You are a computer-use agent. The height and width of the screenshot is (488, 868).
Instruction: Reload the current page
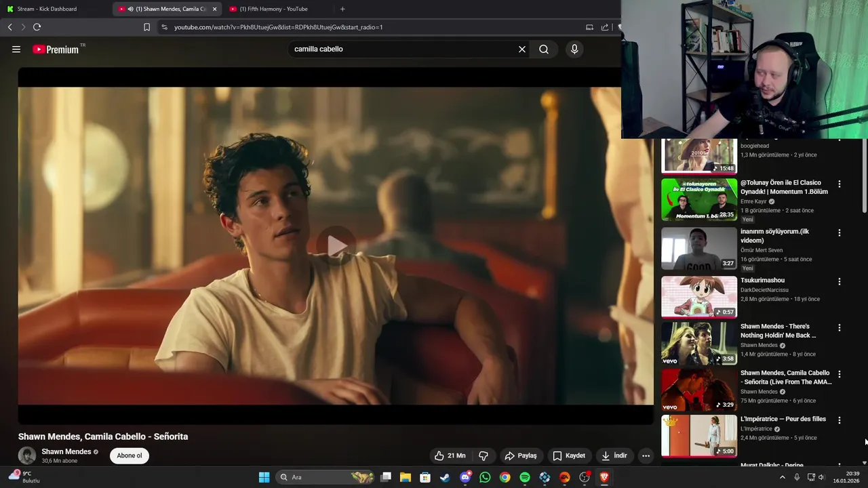point(37,27)
